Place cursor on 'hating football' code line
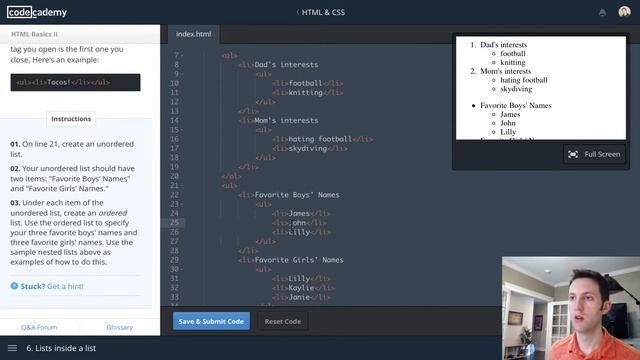The image size is (640, 360). [x=322, y=139]
